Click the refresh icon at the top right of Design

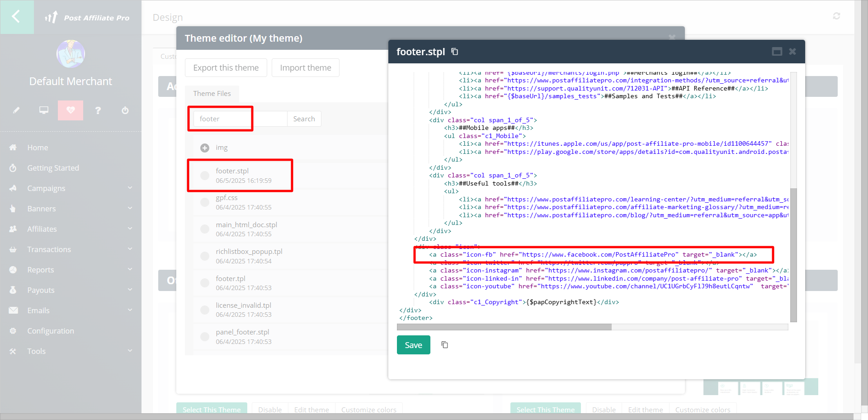[x=836, y=16]
